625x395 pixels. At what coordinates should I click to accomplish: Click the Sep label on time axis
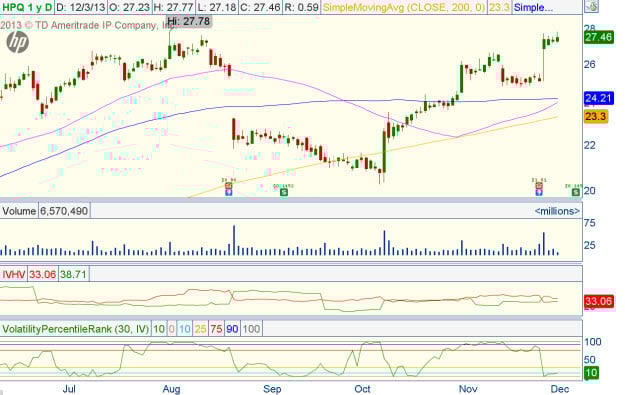272,389
